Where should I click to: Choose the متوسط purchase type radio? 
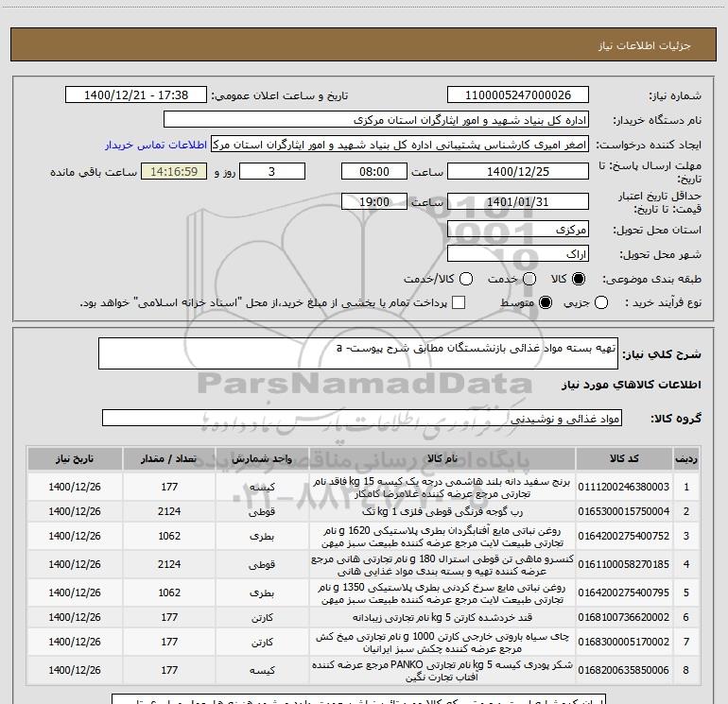pos(546,302)
